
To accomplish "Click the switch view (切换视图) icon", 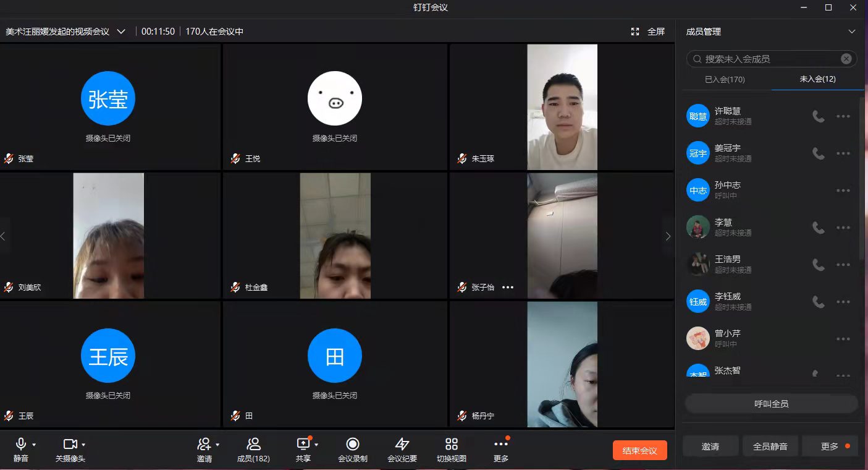I will [452, 444].
